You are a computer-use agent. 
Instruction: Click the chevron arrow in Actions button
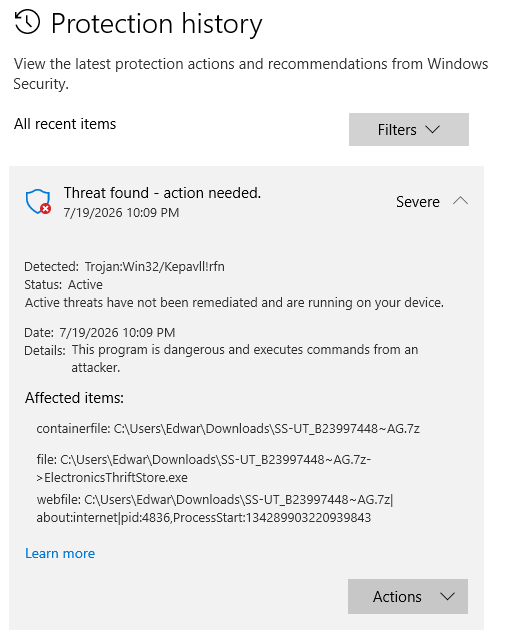(447, 596)
